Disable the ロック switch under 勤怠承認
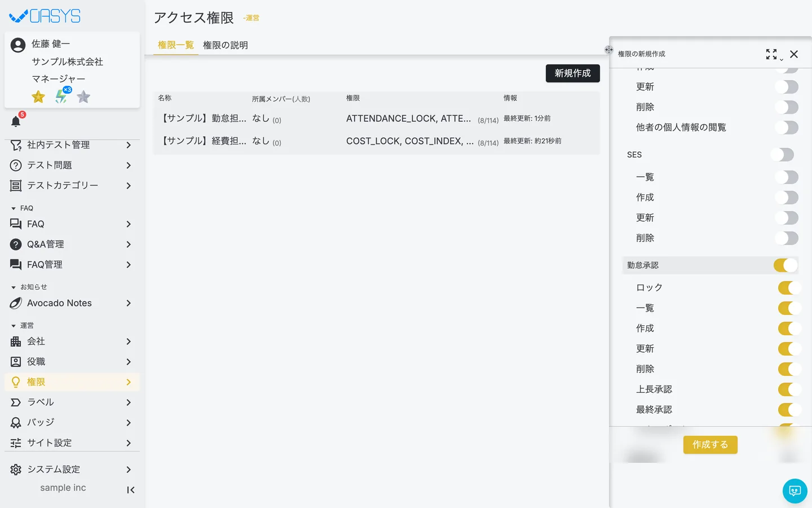The height and width of the screenshot is (508, 812). [789, 288]
